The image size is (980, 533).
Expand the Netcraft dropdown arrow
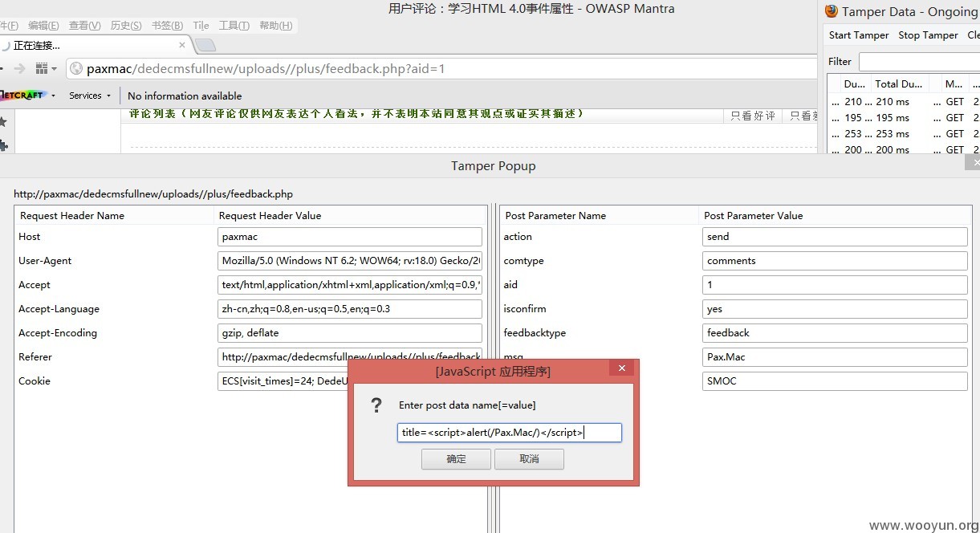click(x=53, y=96)
